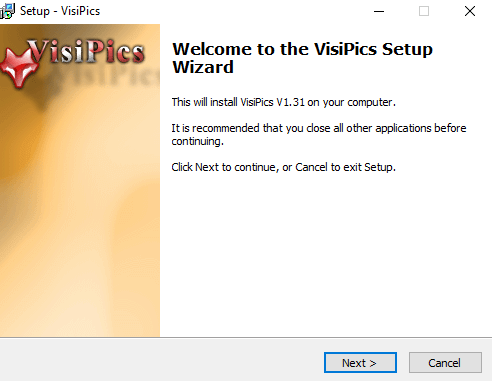Image resolution: width=492 pixels, height=381 pixels.
Task: Click the grayed-out maximize window icon
Action: 424,11
